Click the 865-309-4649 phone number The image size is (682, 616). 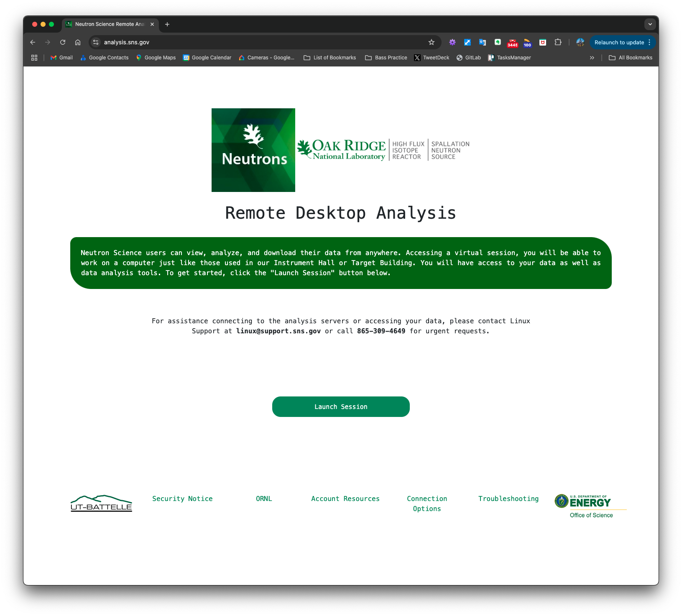[381, 331]
